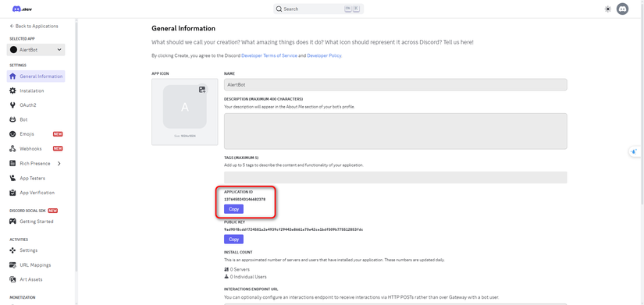Click the Installation gear icon
The height and width of the screenshot is (305, 644).
[12, 90]
